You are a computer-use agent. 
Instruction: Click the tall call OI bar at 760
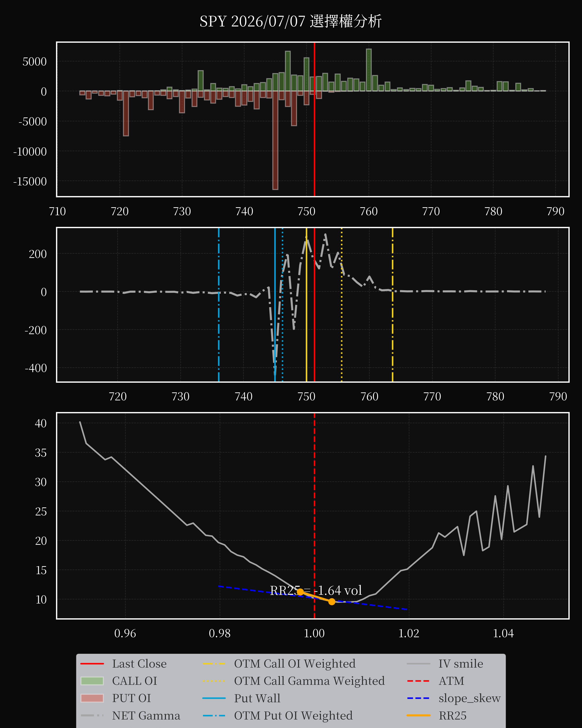[x=369, y=70]
